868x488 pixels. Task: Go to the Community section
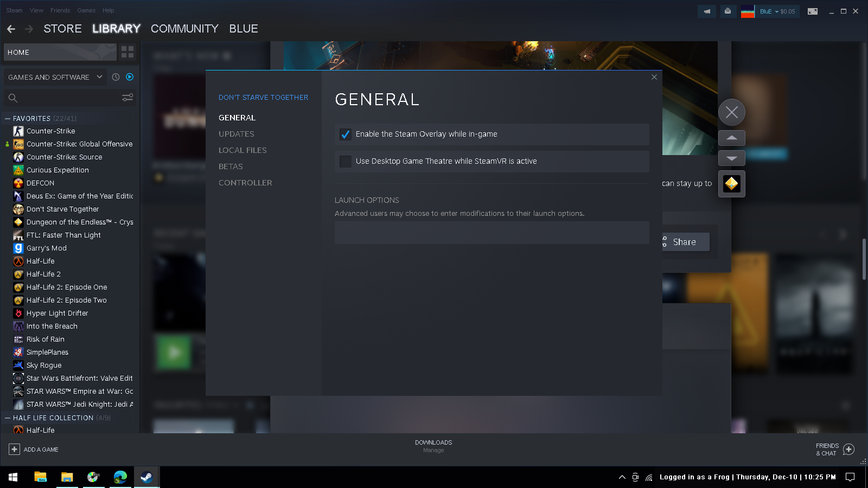click(184, 29)
